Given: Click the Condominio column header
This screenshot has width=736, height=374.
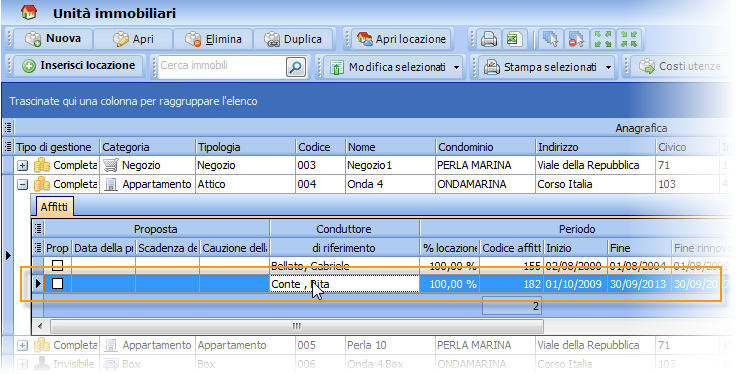Looking at the screenshot, I should tap(485, 147).
